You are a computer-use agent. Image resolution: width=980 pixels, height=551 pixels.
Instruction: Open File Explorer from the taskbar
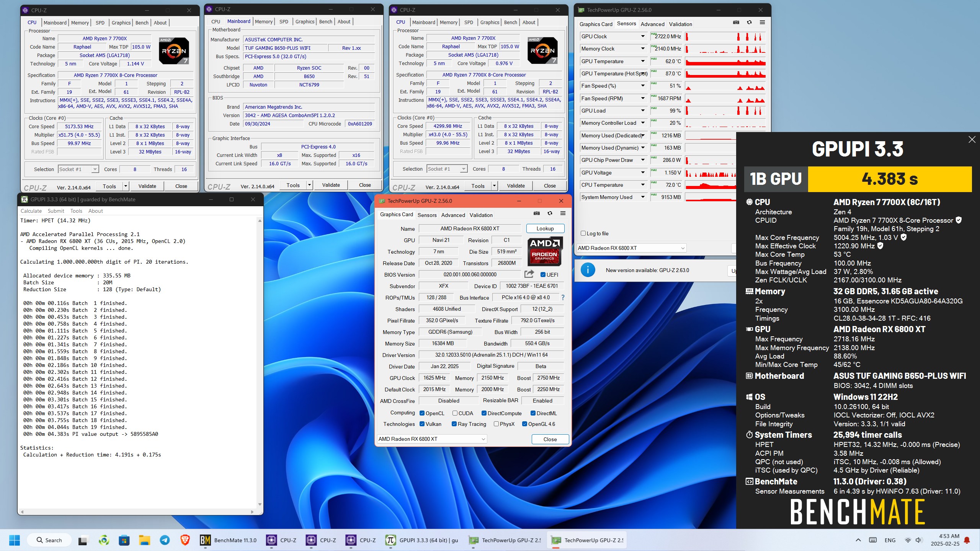pos(144,540)
